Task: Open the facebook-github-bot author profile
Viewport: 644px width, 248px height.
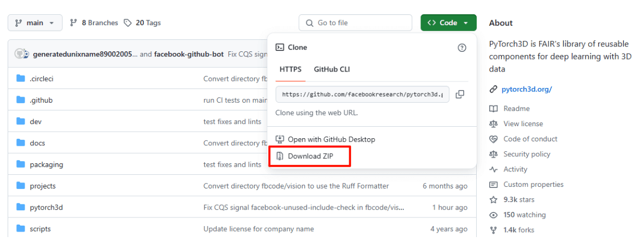Action: [x=189, y=54]
